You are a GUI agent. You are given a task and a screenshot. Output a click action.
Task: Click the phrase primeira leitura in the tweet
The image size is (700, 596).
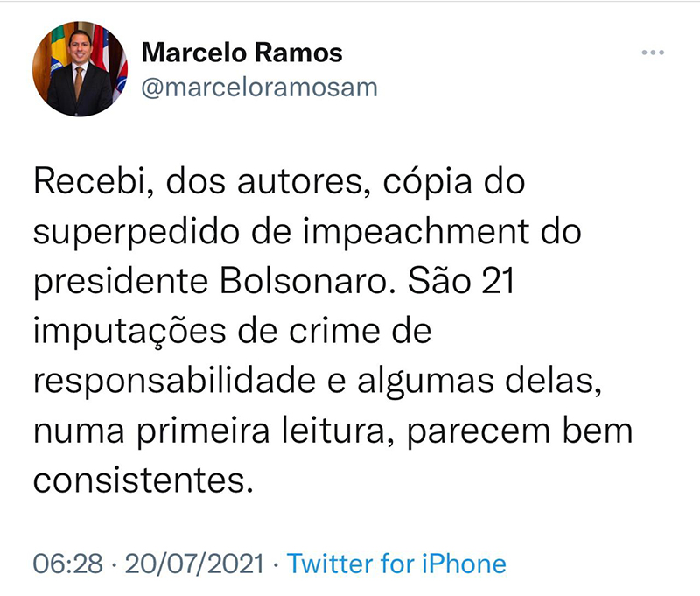coord(261,431)
